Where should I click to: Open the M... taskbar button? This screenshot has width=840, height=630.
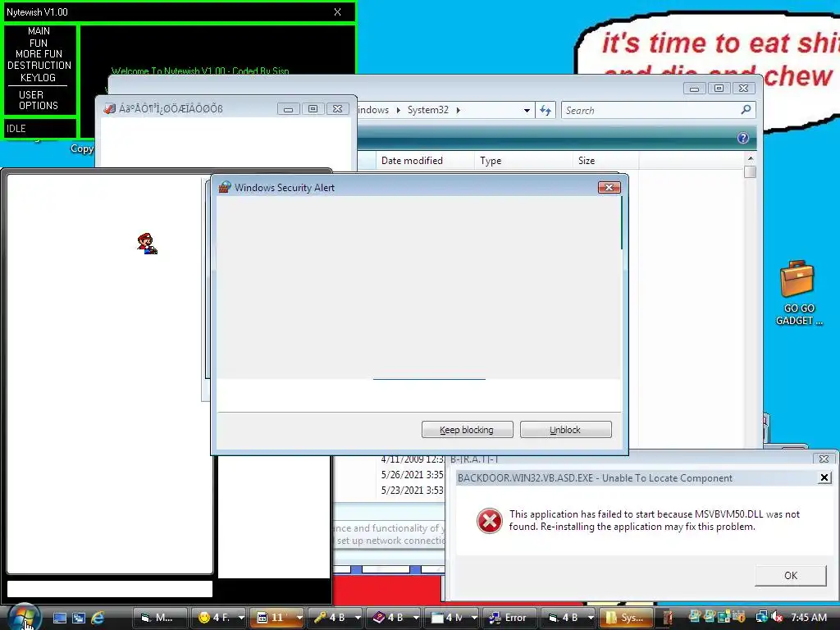coord(160,618)
